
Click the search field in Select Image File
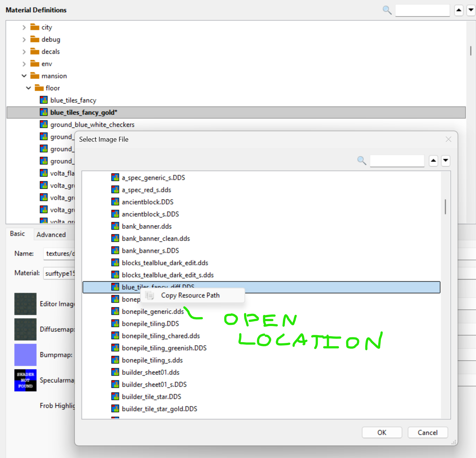click(397, 161)
